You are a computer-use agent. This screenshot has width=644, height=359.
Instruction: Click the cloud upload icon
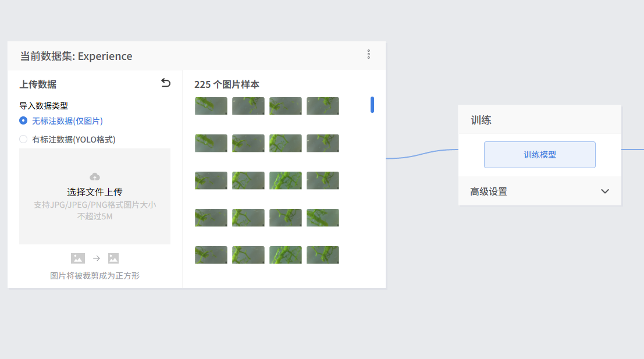95,177
